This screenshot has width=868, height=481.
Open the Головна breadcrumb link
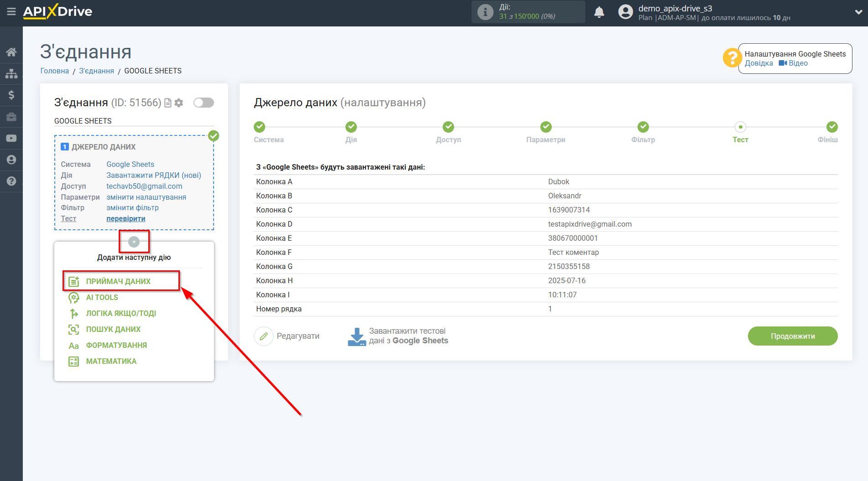pos(54,71)
